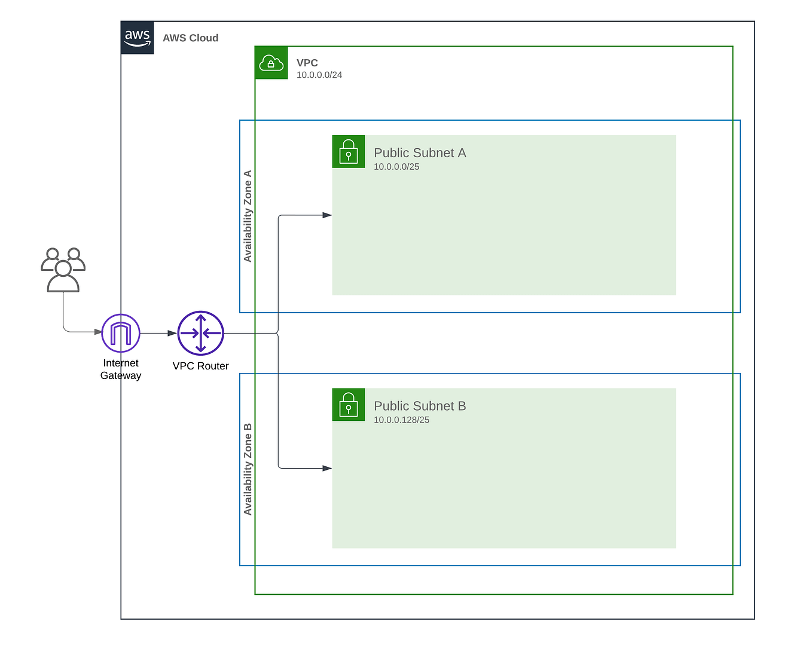Viewport: 812px width, 657px height.
Task: Click the Public Subnet A padlock icon
Action: (x=349, y=151)
